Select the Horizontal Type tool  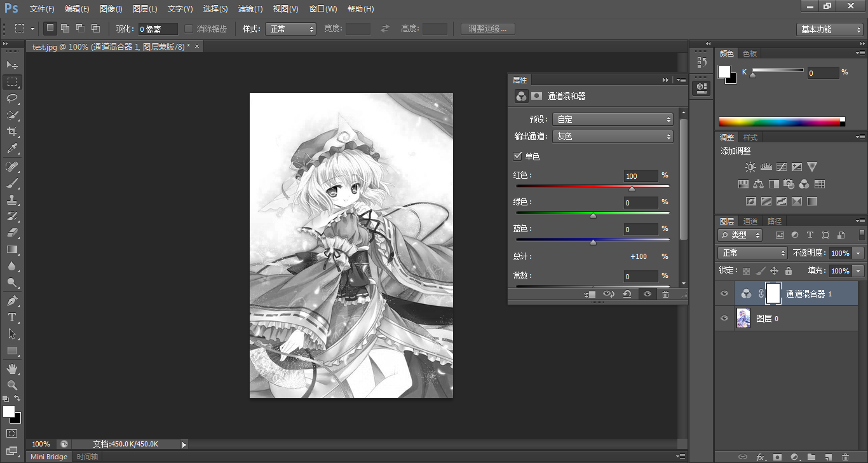(x=11, y=317)
